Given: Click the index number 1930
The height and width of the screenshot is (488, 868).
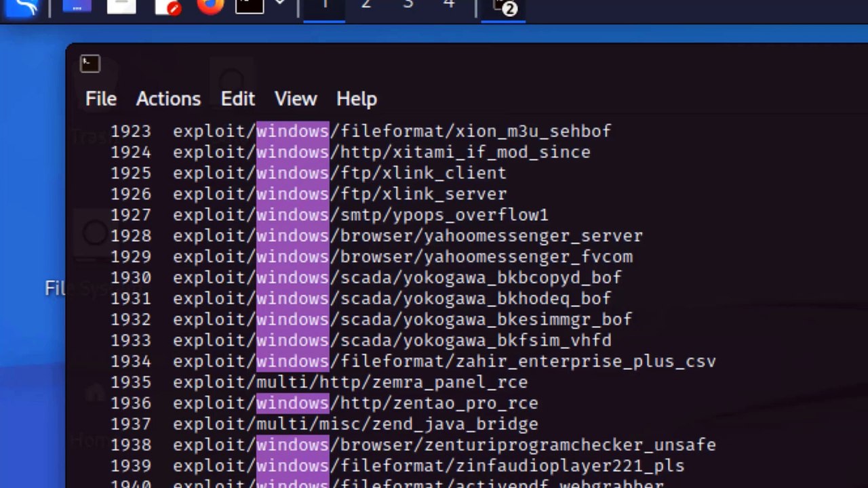Looking at the screenshot, I should pos(131,278).
